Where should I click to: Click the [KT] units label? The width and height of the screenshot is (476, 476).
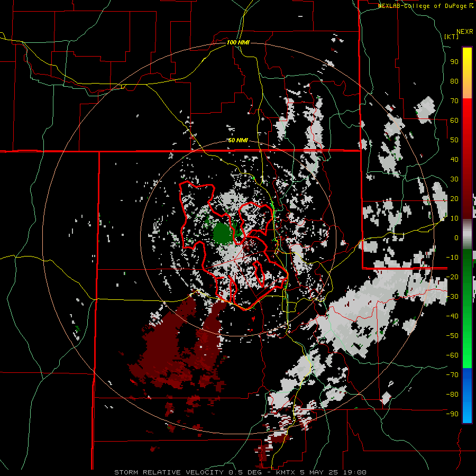(451, 37)
